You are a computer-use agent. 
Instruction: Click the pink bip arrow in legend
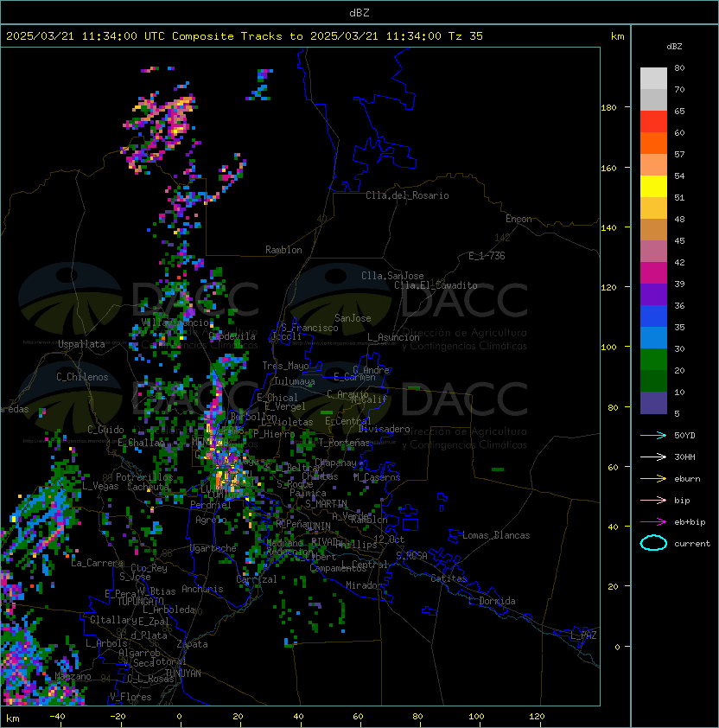[x=653, y=500]
